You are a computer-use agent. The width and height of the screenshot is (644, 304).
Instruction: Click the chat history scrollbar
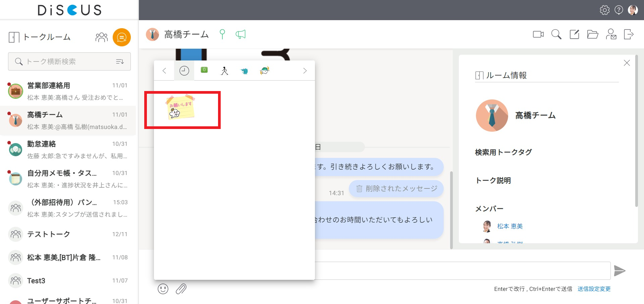[451, 210]
